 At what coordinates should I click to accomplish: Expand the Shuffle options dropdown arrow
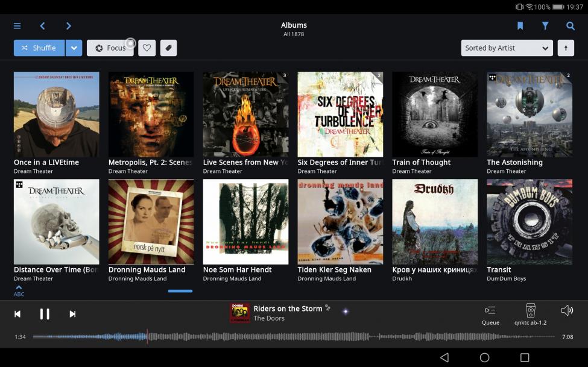click(x=74, y=48)
